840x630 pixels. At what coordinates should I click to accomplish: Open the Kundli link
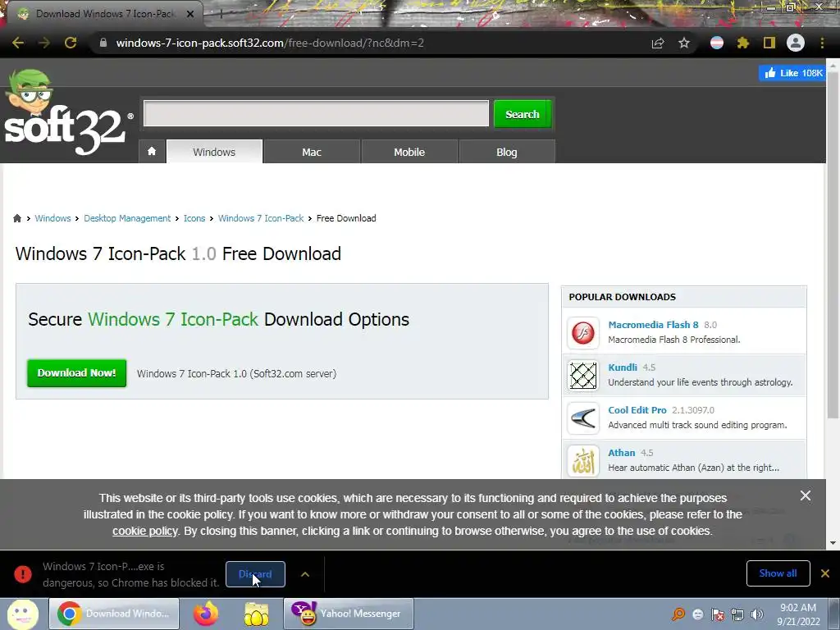coord(623,367)
